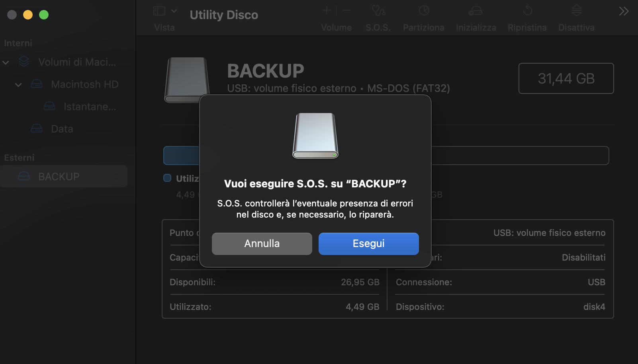Click the disk usage capacity bar
The height and width of the screenshot is (364, 638).
point(518,156)
